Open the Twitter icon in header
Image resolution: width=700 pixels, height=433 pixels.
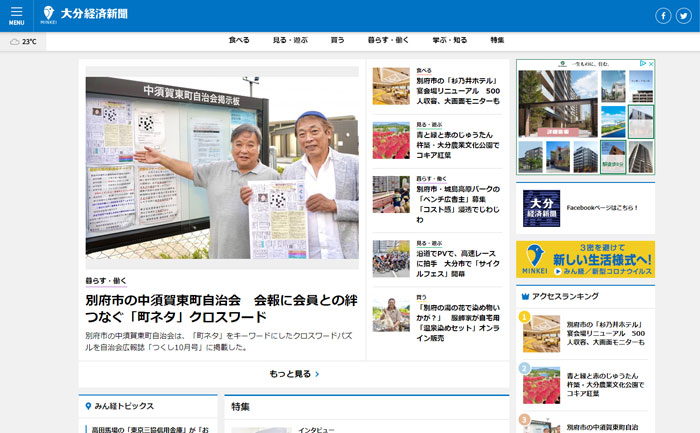[x=683, y=16]
